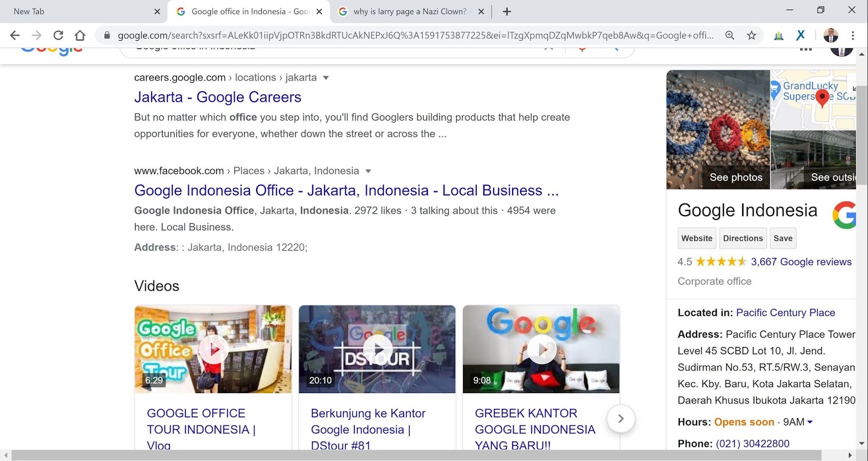This screenshot has width=868, height=461.
Task: Open a new browser tab with plus button
Action: pos(507,11)
